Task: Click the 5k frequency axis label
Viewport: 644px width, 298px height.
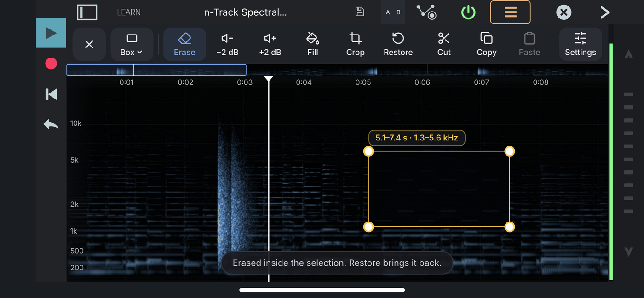Action: coord(75,160)
